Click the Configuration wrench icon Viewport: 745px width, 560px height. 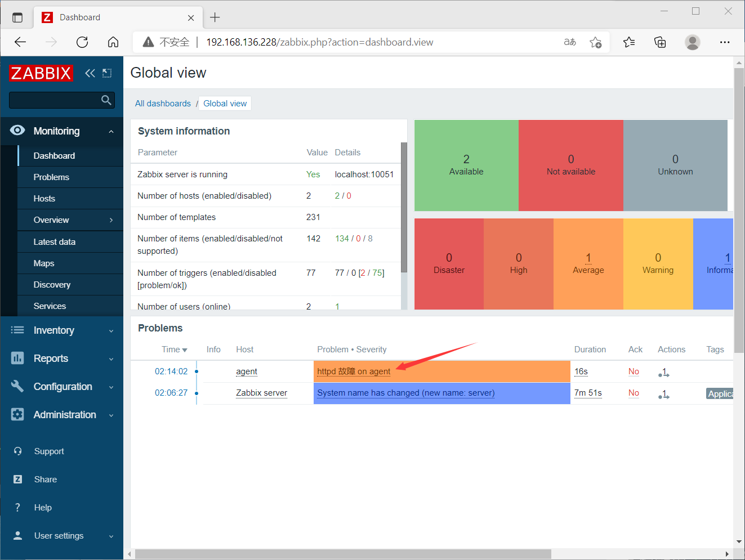click(x=17, y=386)
